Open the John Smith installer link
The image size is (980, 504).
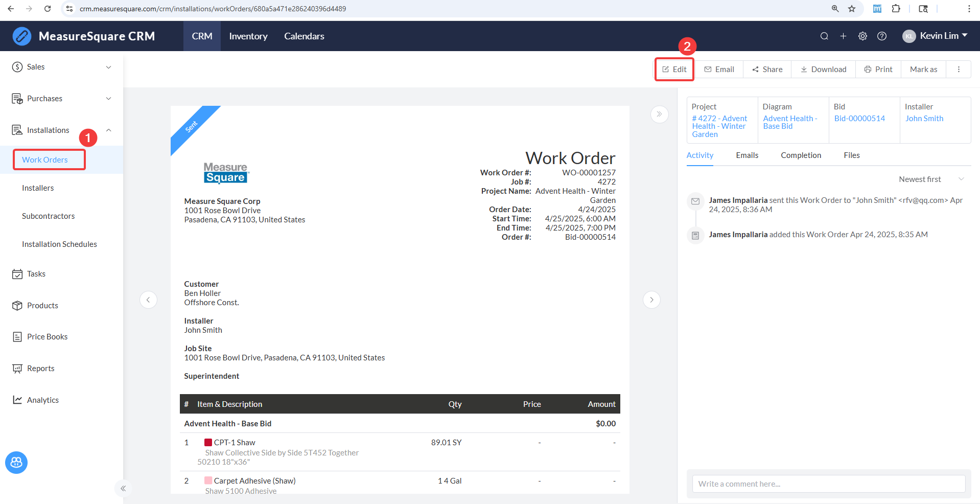pos(924,119)
